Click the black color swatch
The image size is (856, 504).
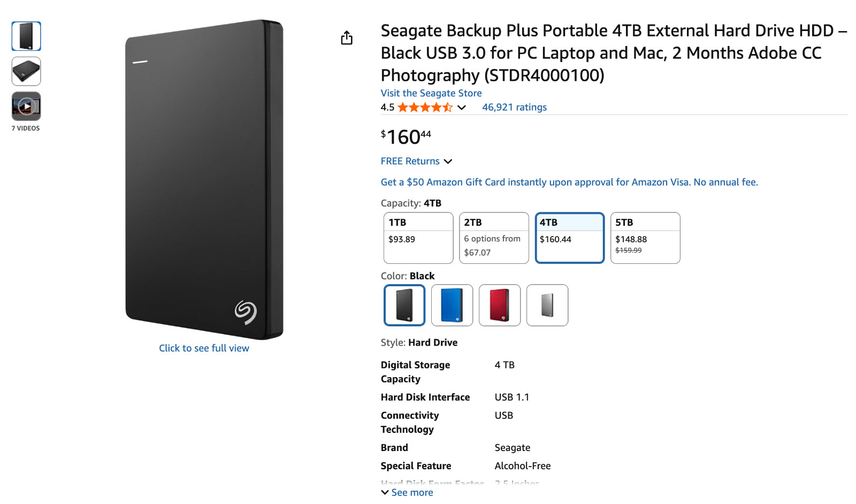(x=404, y=305)
